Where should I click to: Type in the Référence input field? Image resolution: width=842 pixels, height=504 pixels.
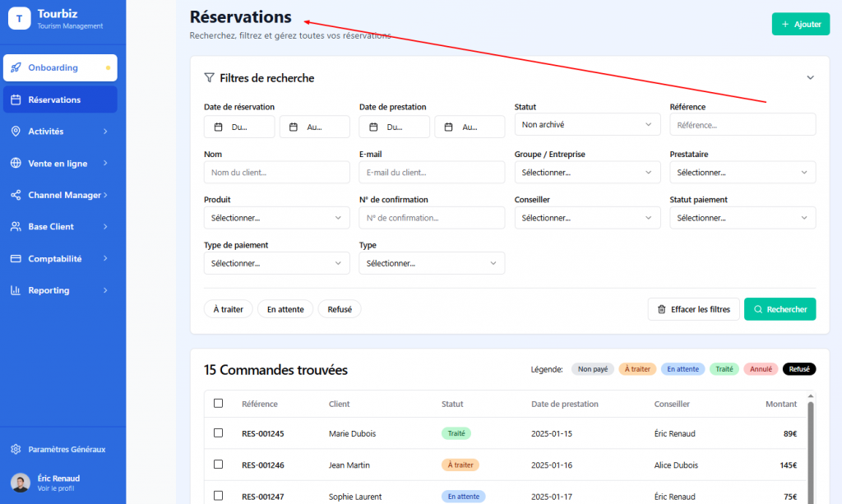click(743, 125)
